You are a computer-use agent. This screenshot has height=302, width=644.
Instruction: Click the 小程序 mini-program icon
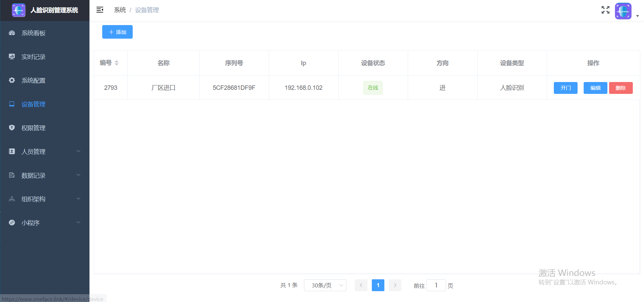pos(12,223)
